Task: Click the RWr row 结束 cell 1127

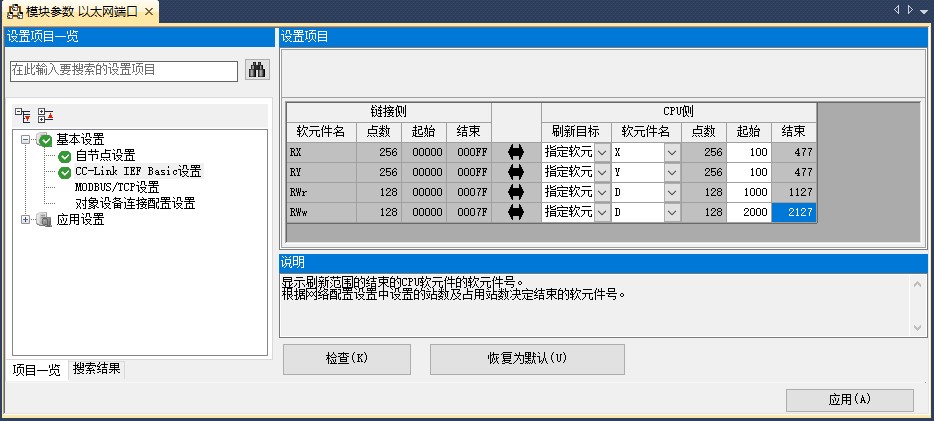Action: click(x=794, y=192)
